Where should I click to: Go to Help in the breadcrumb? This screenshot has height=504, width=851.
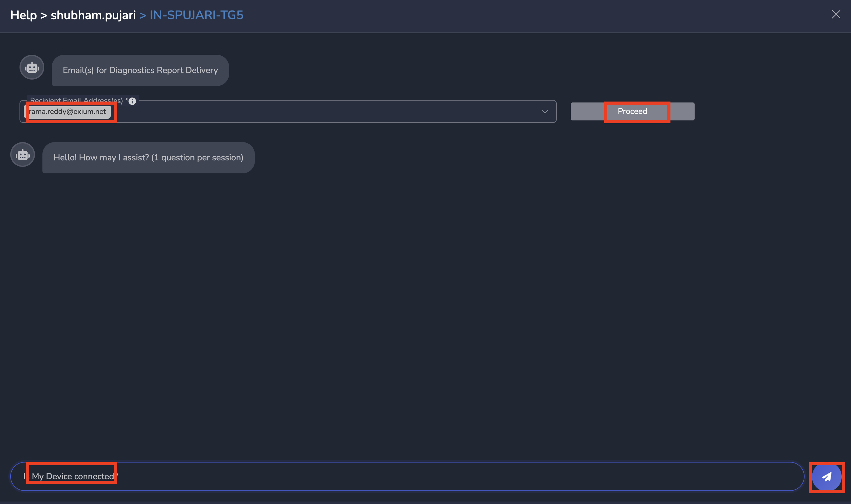[x=24, y=15]
